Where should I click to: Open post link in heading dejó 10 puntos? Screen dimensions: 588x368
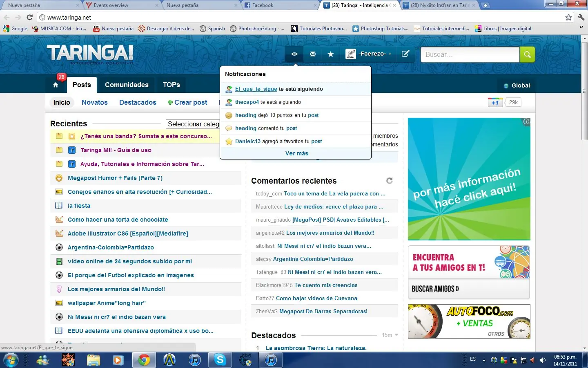tap(313, 115)
